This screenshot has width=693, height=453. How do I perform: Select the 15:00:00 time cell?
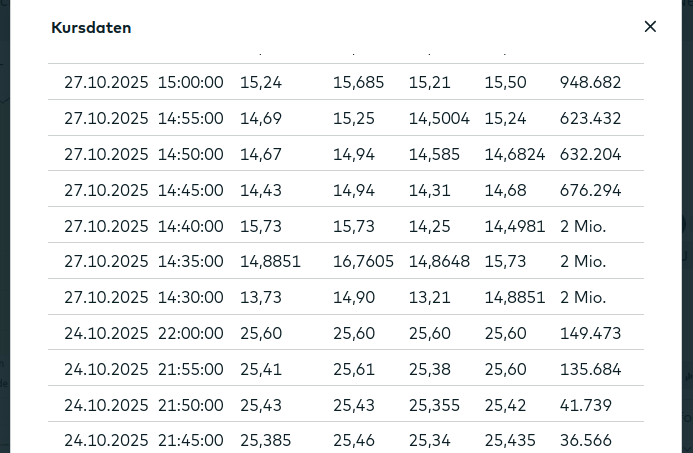[190, 82]
